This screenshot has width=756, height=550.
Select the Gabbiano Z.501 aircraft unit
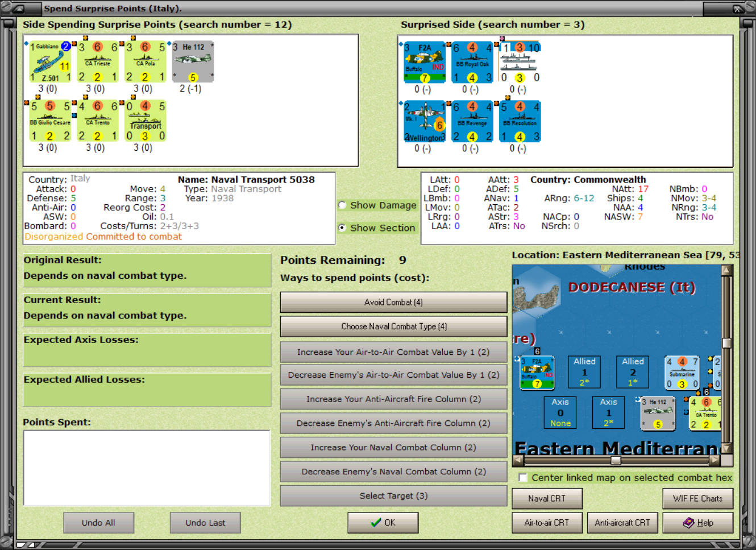coord(50,61)
